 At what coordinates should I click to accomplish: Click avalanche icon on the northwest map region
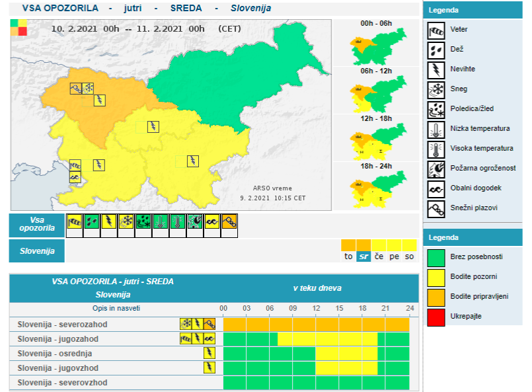point(76,88)
